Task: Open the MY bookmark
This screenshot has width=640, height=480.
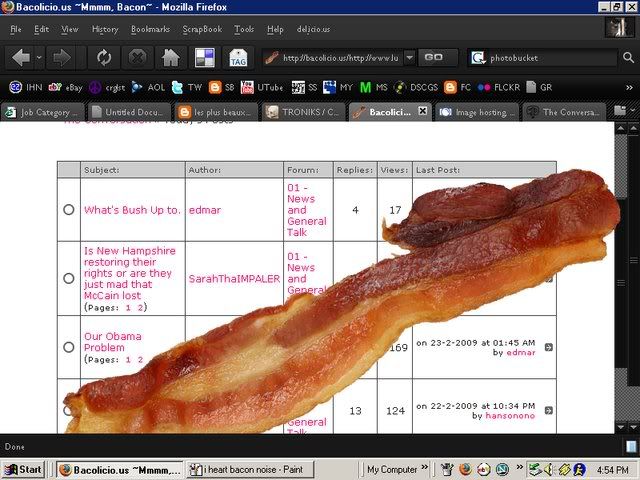Action: click(x=338, y=87)
